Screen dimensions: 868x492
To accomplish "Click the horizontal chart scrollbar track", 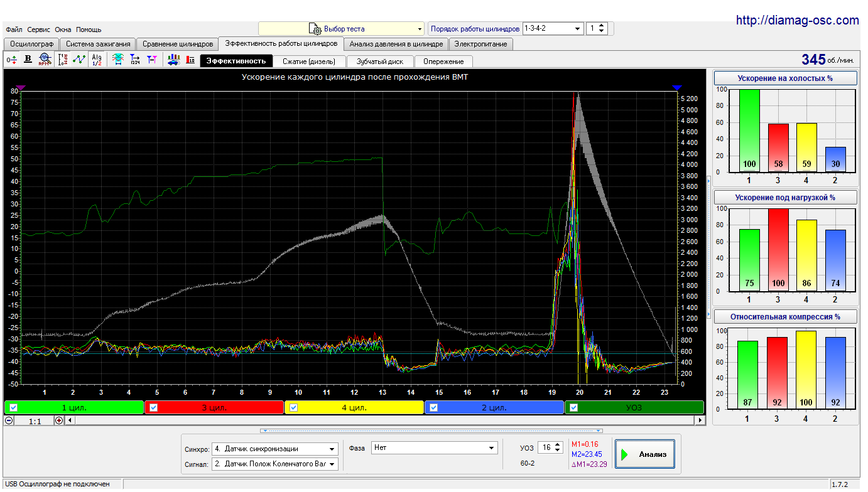I will [x=384, y=421].
